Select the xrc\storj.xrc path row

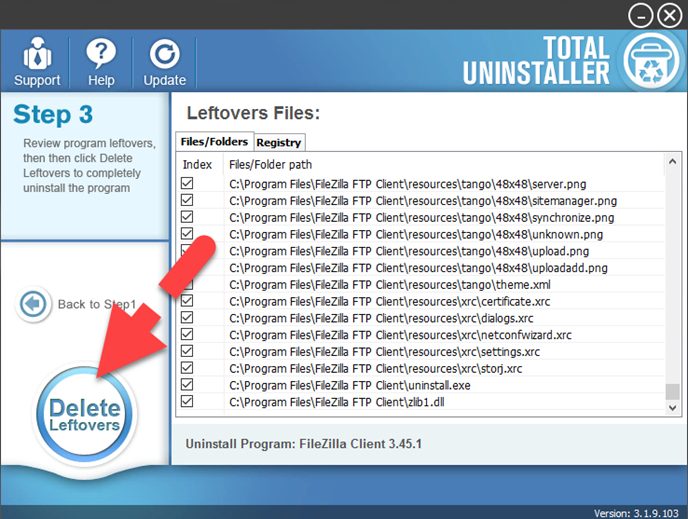coord(376,369)
